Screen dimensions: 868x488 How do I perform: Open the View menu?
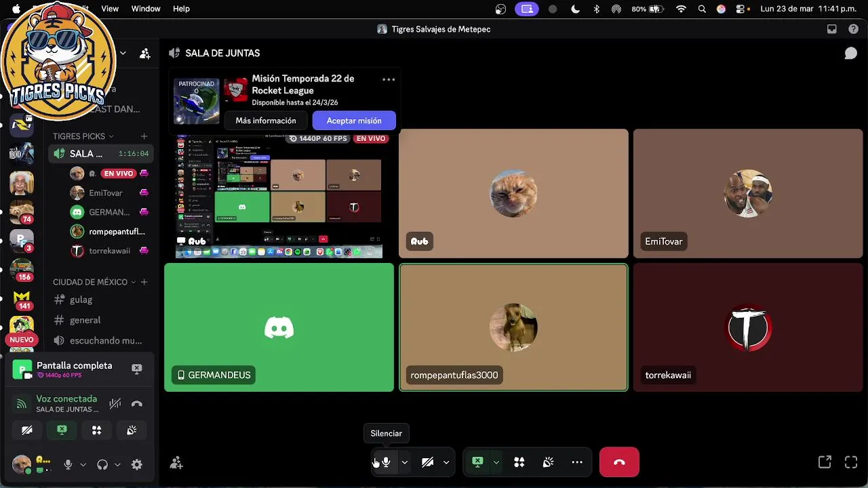point(110,9)
